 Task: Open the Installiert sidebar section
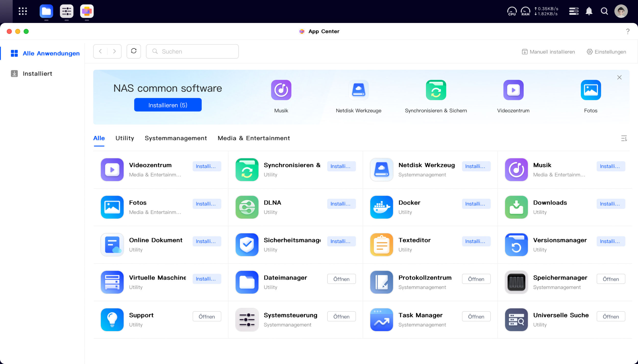[x=37, y=73]
